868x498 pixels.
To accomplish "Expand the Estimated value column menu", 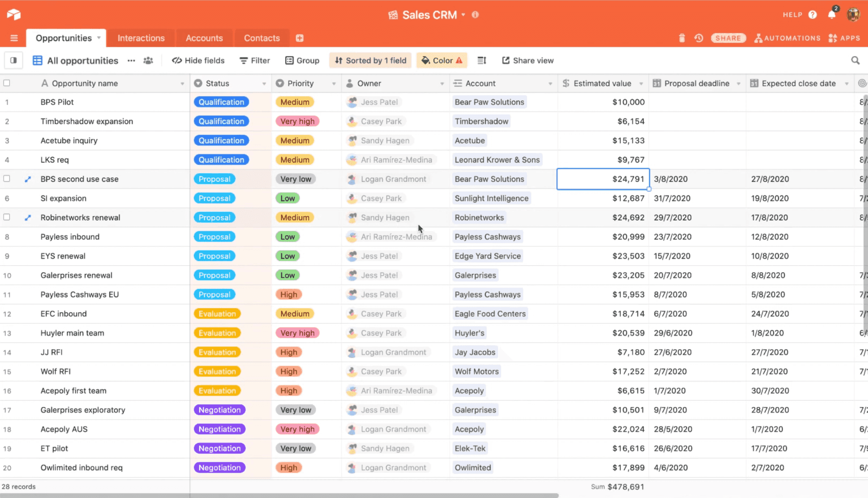I will point(641,83).
